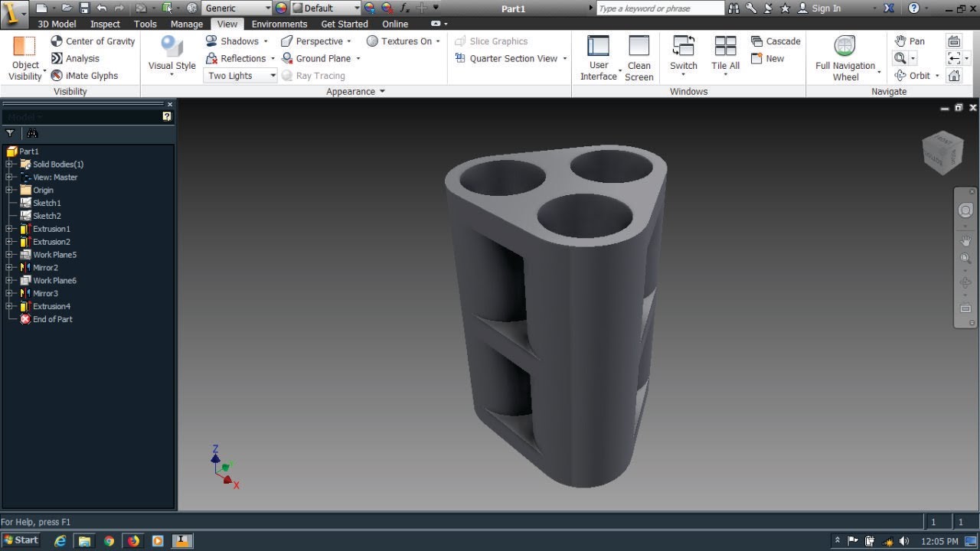The width and height of the screenshot is (980, 551).
Task: Click the fx parameters icon
Action: (x=405, y=8)
